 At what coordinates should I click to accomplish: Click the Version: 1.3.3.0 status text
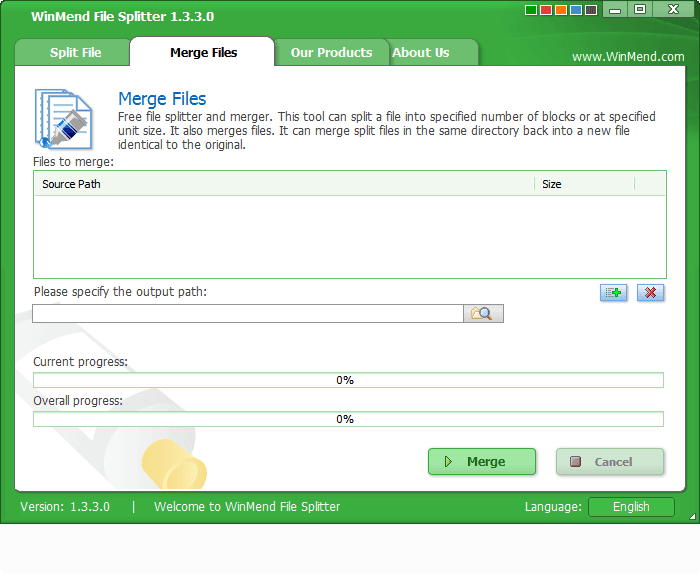pos(65,507)
